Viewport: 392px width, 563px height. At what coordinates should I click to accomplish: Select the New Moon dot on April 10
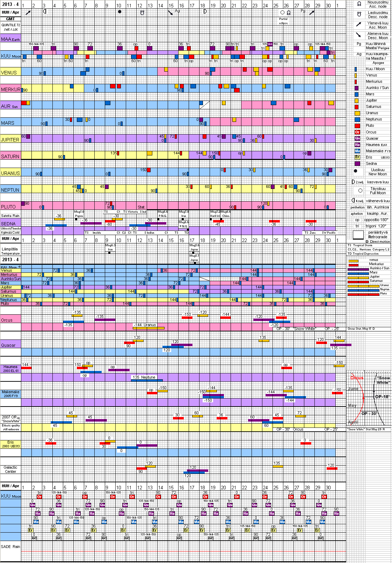pos(120,12)
